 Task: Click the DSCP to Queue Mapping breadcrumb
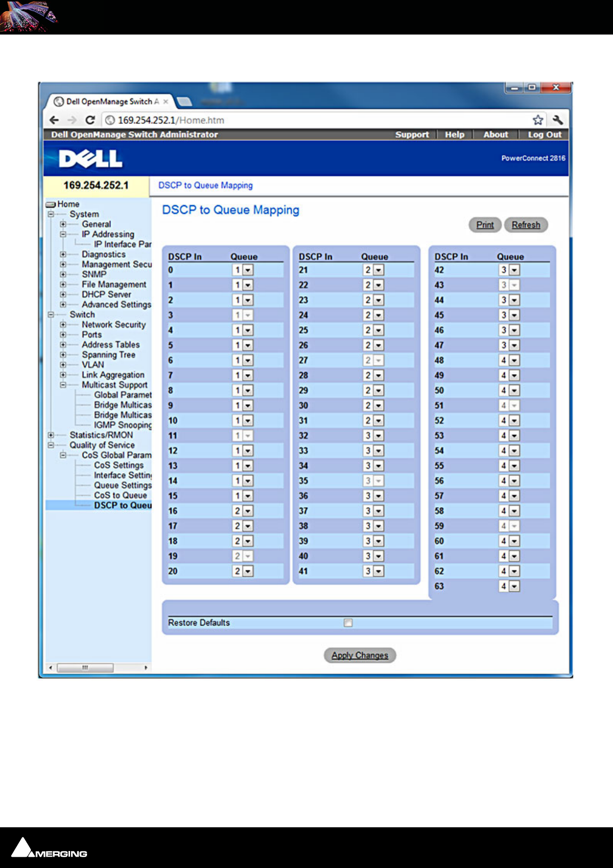(206, 186)
